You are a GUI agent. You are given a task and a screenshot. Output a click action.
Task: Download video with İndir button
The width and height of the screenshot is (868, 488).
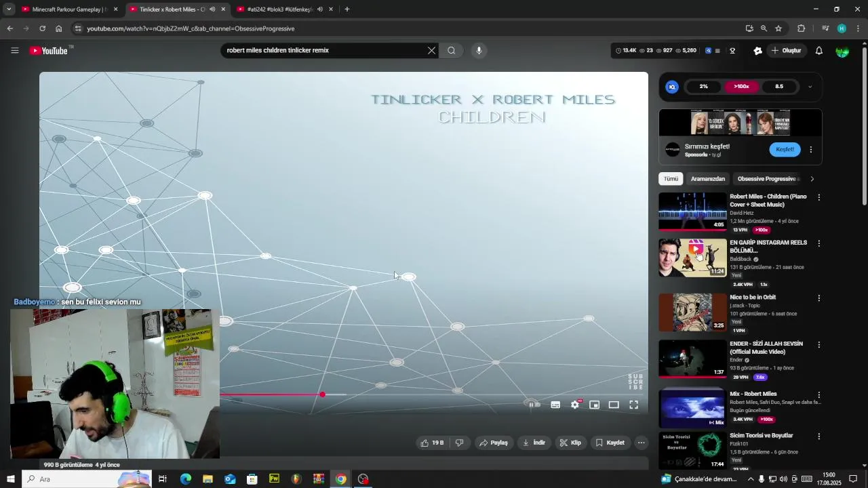click(534, 443)
